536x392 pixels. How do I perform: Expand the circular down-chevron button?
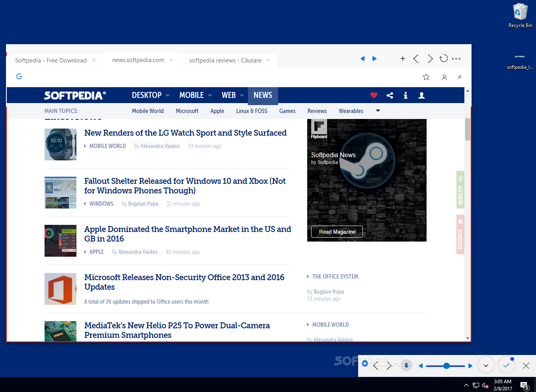tap(486, 365)
